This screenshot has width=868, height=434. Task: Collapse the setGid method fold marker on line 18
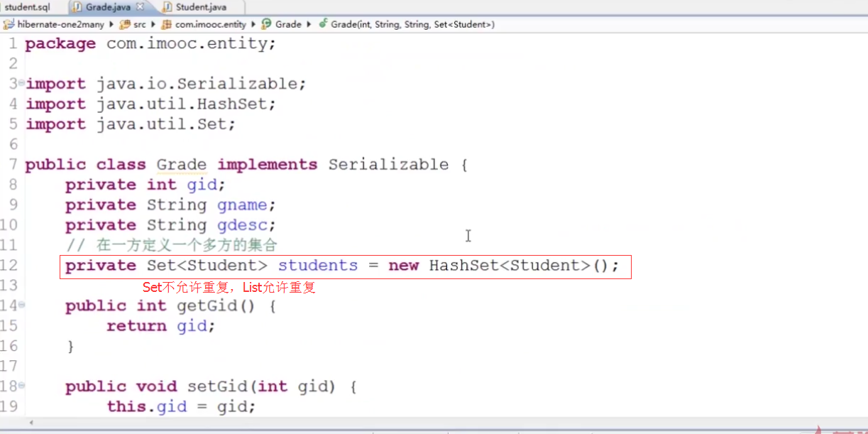[x=21, y=386]
